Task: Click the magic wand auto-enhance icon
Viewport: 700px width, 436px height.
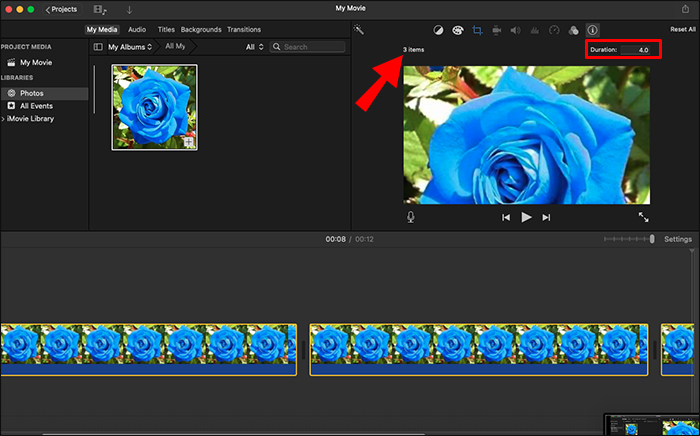Action: coord(359,30)
